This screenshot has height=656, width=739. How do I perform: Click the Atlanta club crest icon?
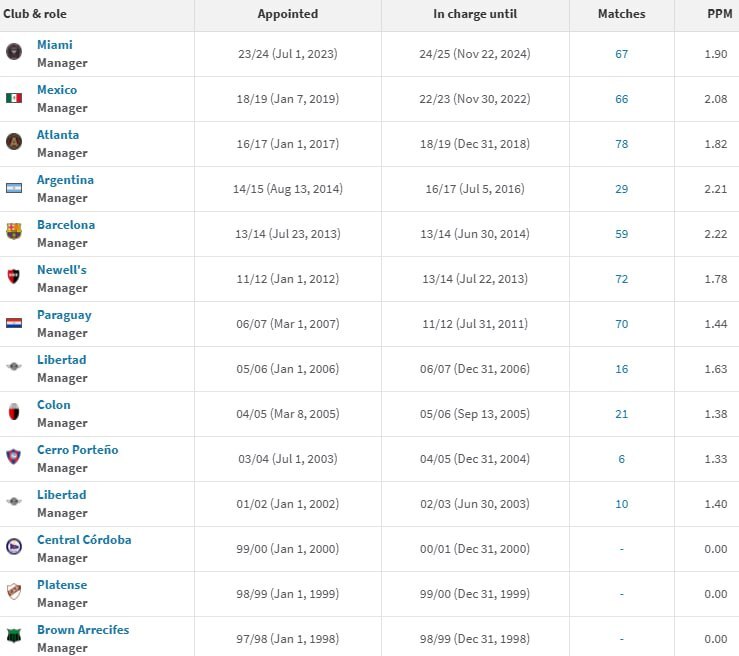pos(14,142)
